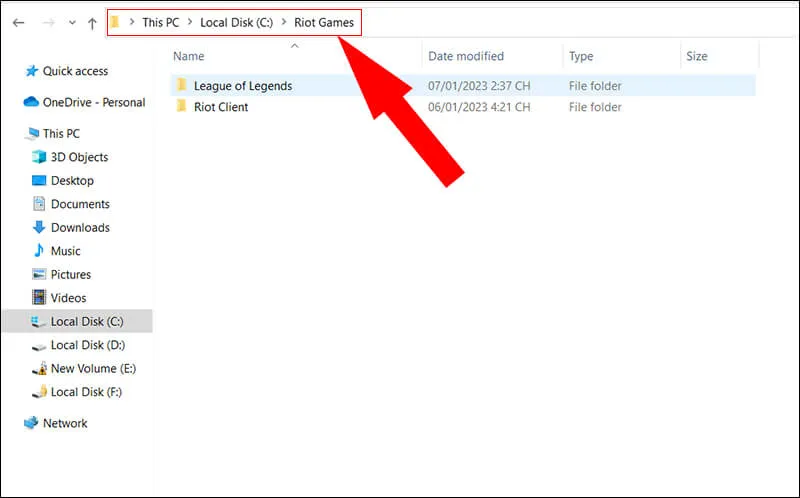Click the Pictures icon in sidebar
Viewport: 800px width, 498px height.
(x=39, y=274)
